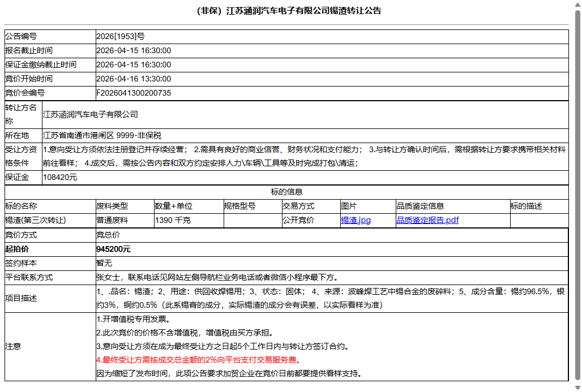The image size is (582, 392).
Task: Click the red 2% service fee notice
Action: [x=200, y=360]
